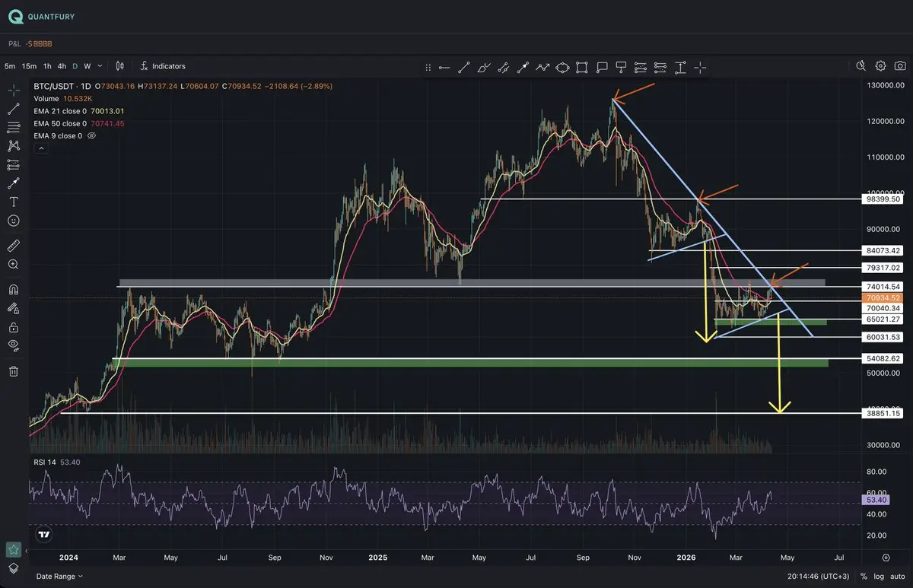Collapse the left drawing toolbar arrow
Image resolution: width=913 pixels, height=588 pixels.
click(x=27, y=551)
